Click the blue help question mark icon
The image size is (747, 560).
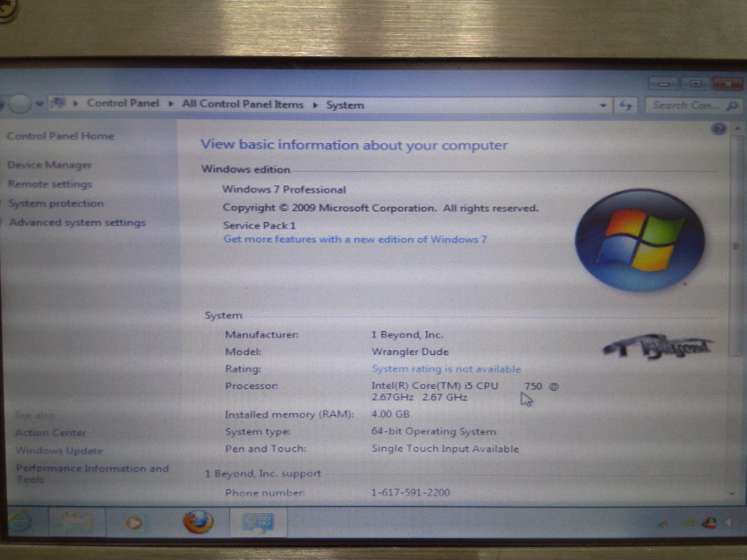pyautogui.click(x=719, y=129)
